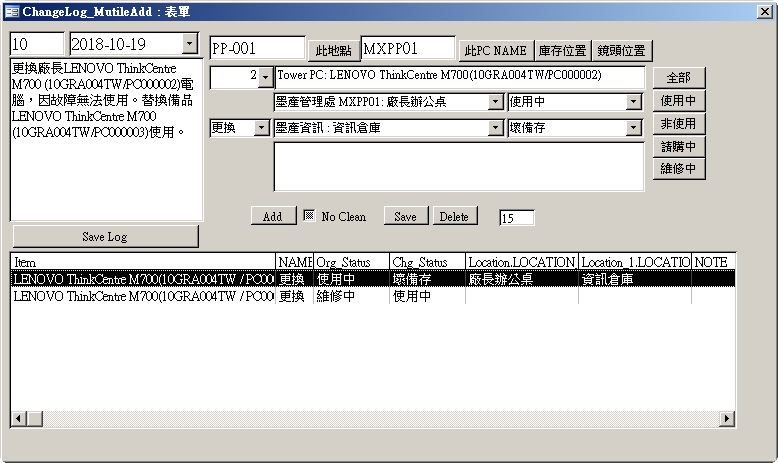Viewport: 778px width, 463px height.
Task: Click the field showing 15
Action: (x=517, y=218)
